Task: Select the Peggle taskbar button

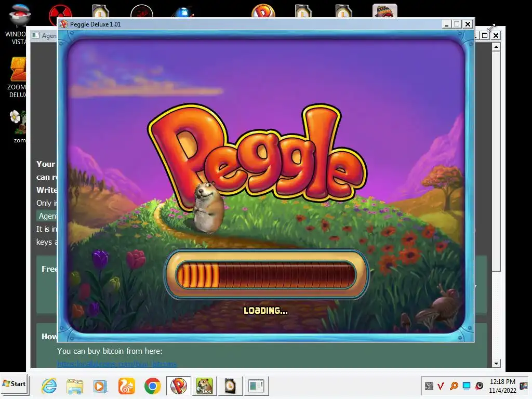Action: [x=179, y=386]
